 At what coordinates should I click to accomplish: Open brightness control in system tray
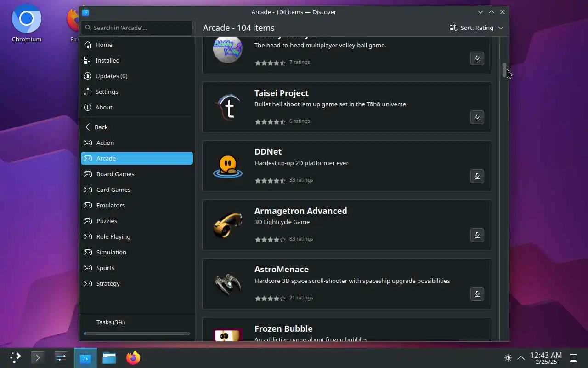(508, 357)
